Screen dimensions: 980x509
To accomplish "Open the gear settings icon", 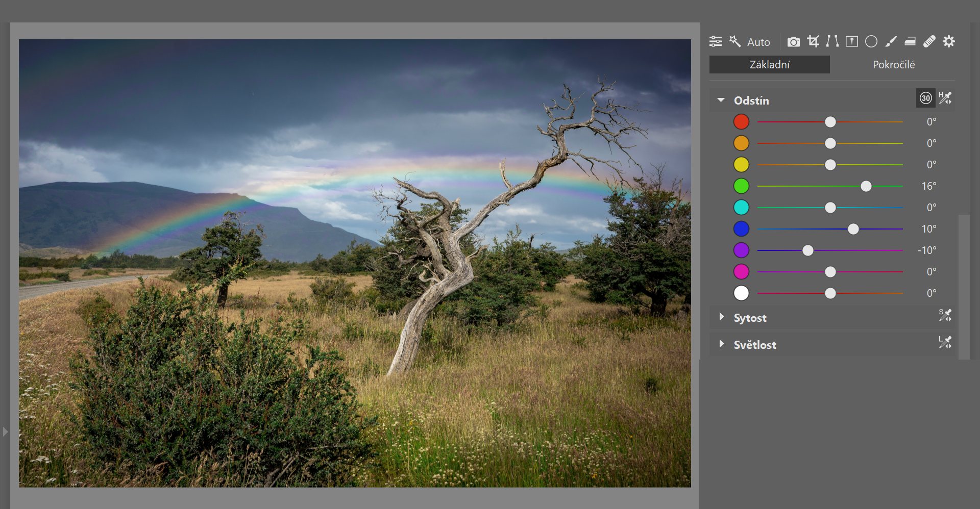I will point(949,41).
